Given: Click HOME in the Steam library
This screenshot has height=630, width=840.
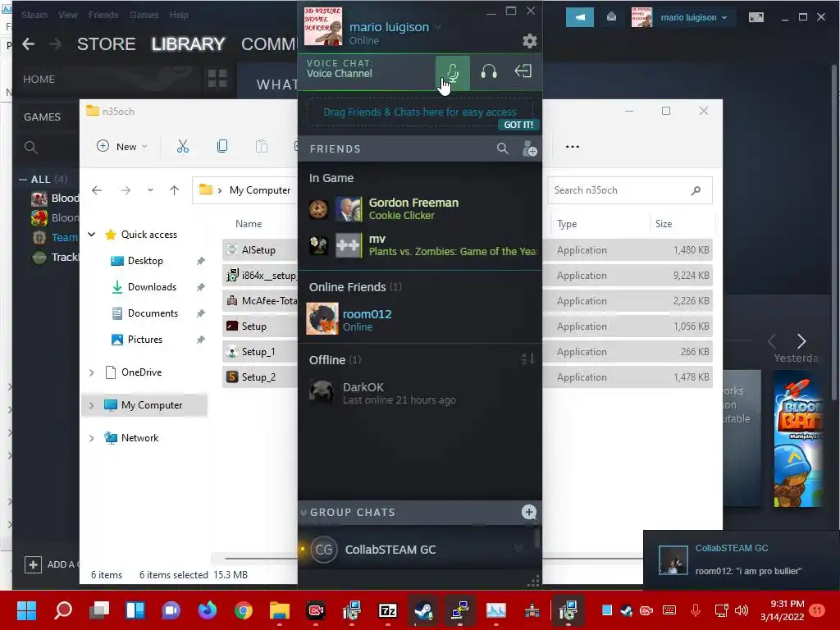Looking at the screenshot, I should pyautogui.click(x=39, y=80).
